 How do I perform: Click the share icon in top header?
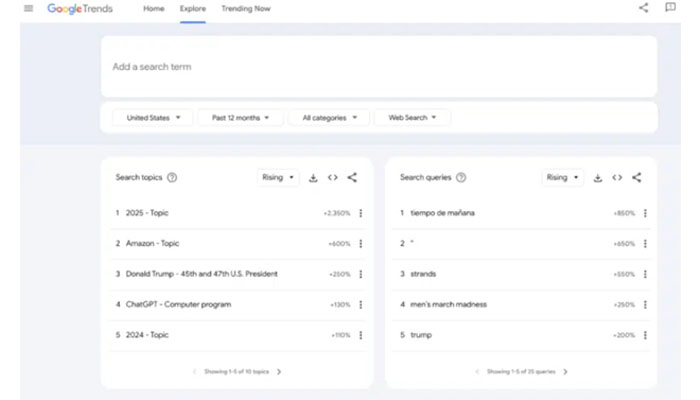click(x=643, y=9)
